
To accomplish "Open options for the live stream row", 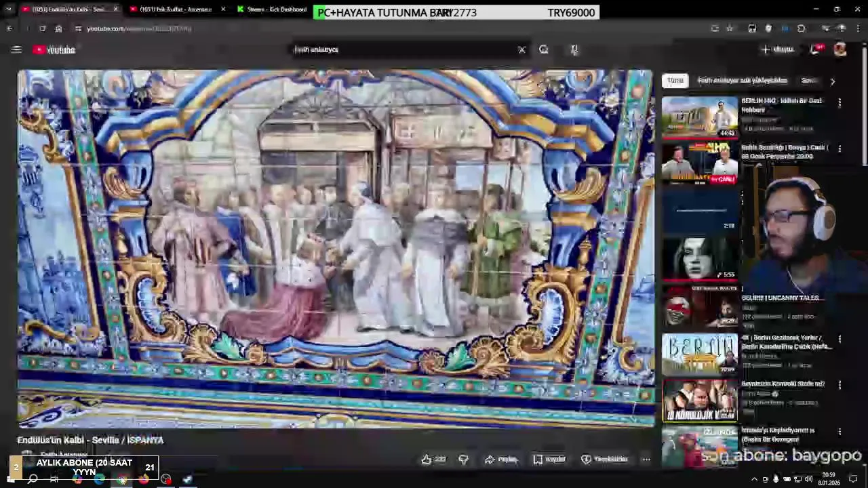I will coord(840,148).
